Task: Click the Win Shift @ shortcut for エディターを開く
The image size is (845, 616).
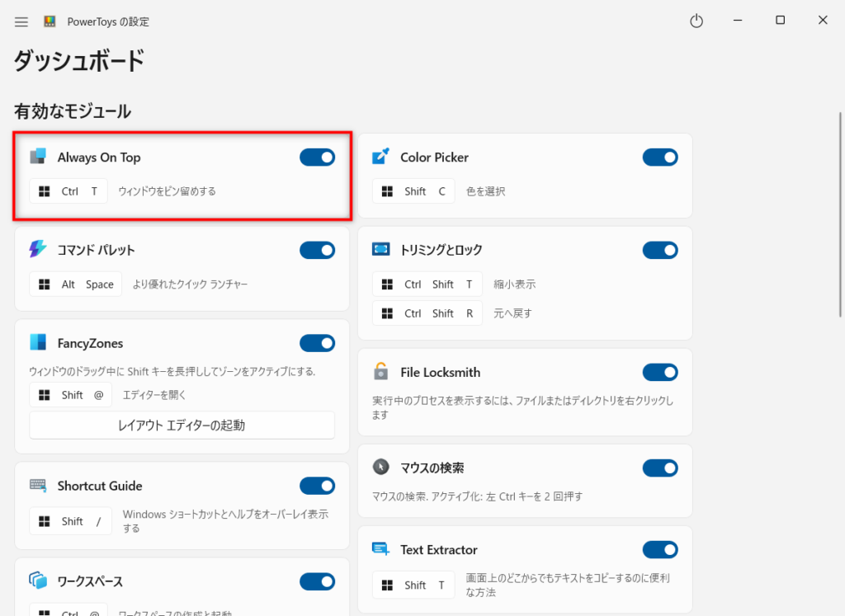Action: click(71, 395)
